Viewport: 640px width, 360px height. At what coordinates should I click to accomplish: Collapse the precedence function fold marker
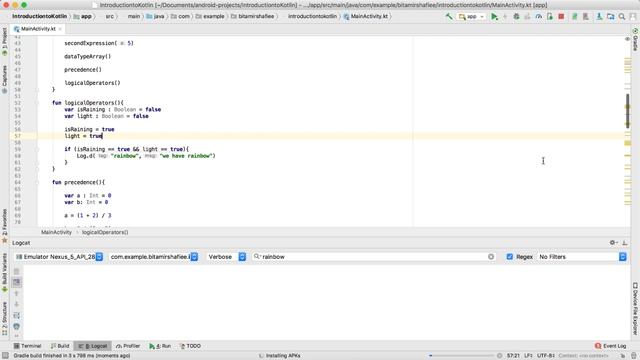click(x=37, y=182)
